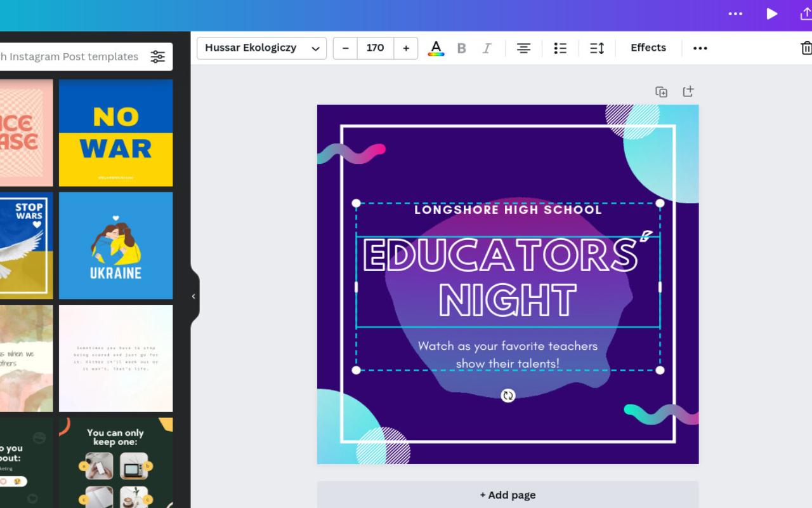The height and width of the screenshot is (508, 812).
Task: Click the share upload icon
Action: [x=806, y=14]
